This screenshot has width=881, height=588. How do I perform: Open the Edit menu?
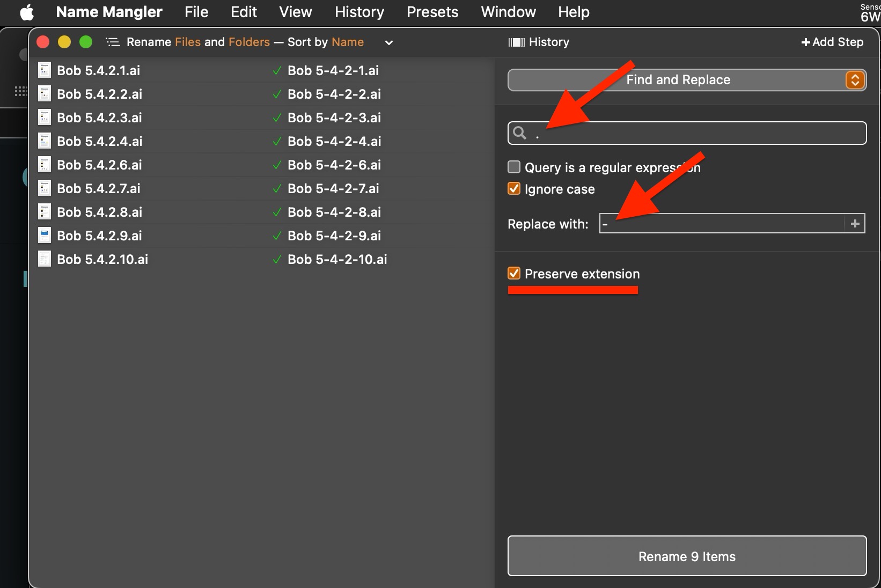[244, 12]
